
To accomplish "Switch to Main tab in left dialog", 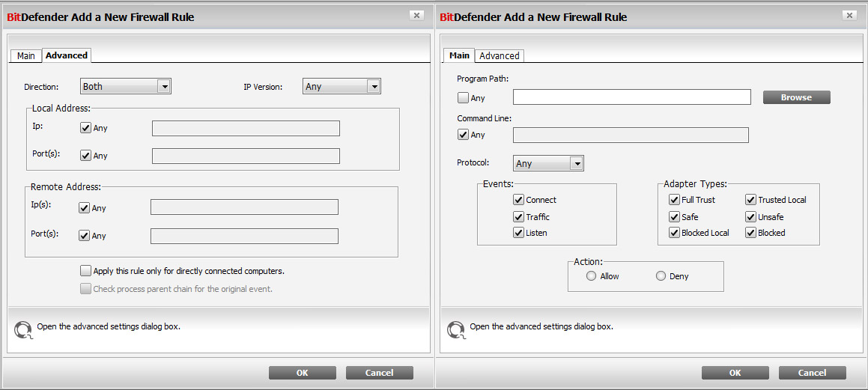I will [x=26, y=56].
